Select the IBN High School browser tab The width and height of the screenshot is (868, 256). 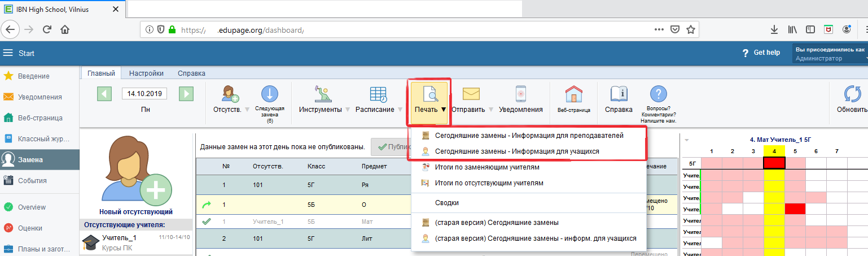62,8
